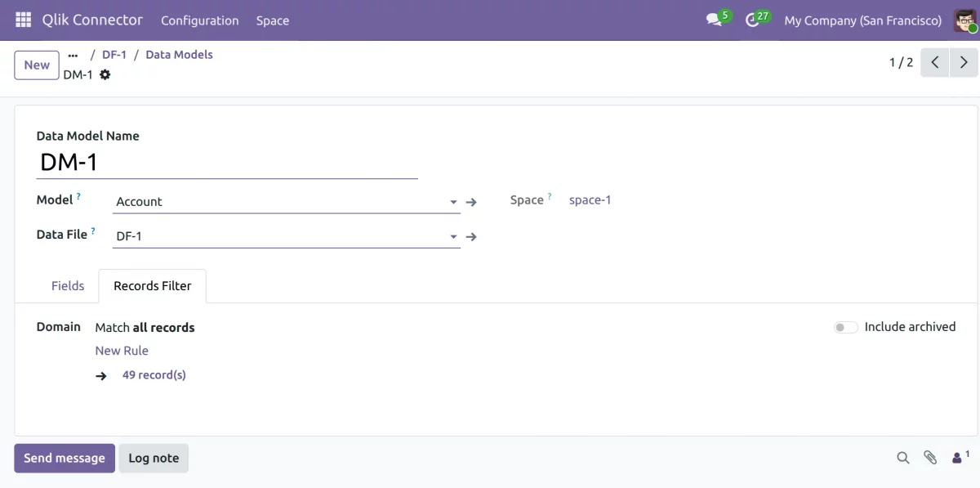This screenshot has width=980, height=488.
Task: Open the activities clock icon
Action: tap(753, 20)
